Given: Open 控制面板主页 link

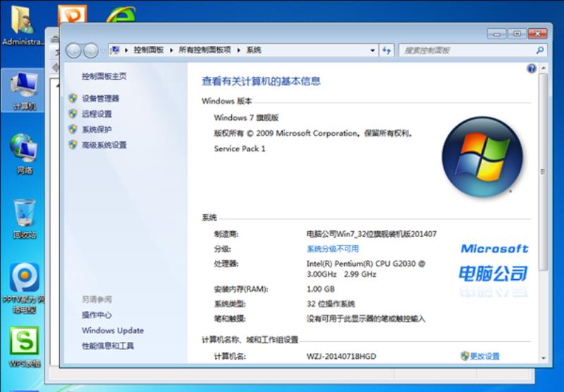Looking at the screenshot, I should [x=104, y=76].
